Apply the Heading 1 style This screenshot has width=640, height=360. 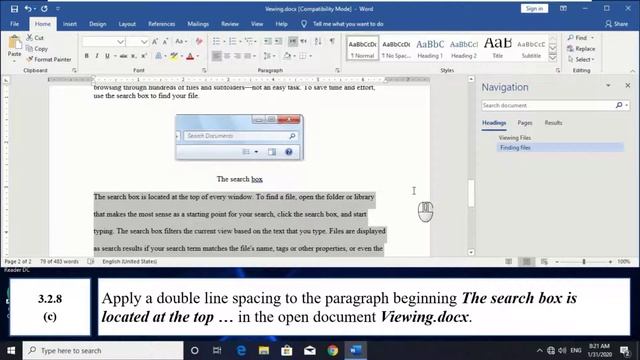tap(430, 48)
